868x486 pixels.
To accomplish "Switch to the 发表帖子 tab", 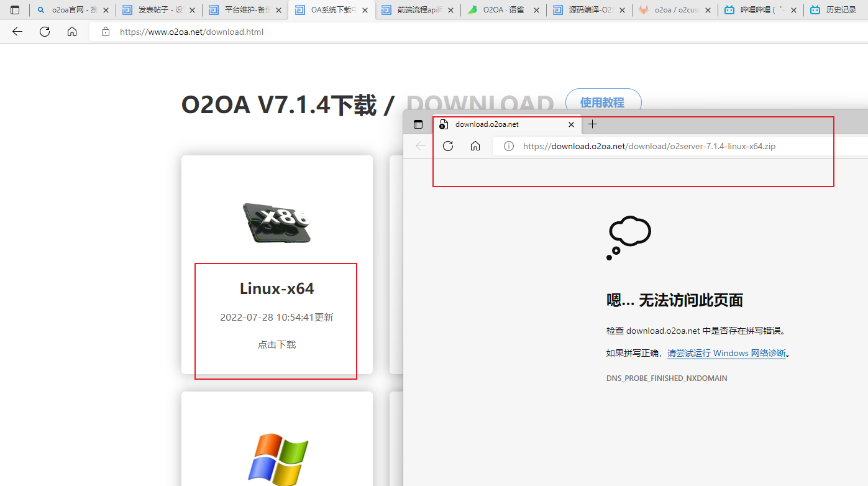I will (158, 10).
